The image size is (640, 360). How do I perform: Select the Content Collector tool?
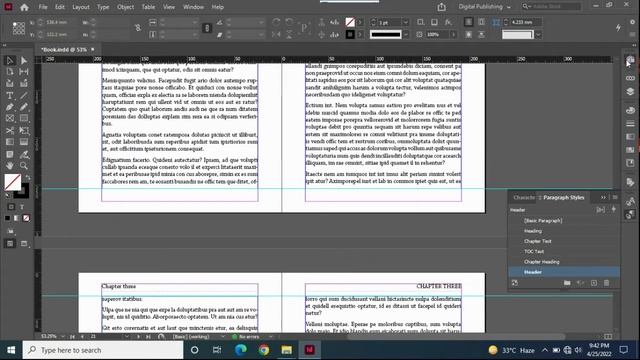(x=10, y=84)
